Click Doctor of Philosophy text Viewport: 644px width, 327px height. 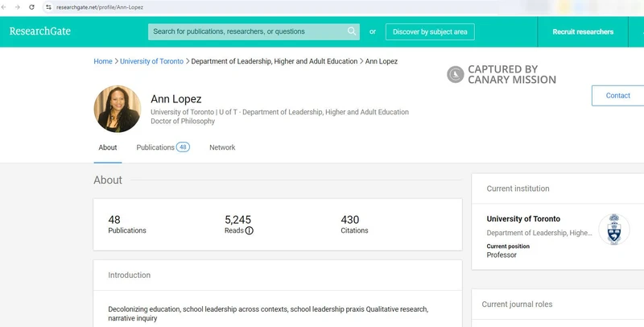(x=183, y=121)
